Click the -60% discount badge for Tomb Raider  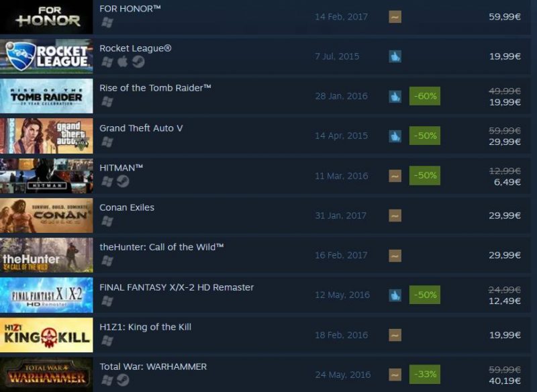pos(425,96)
